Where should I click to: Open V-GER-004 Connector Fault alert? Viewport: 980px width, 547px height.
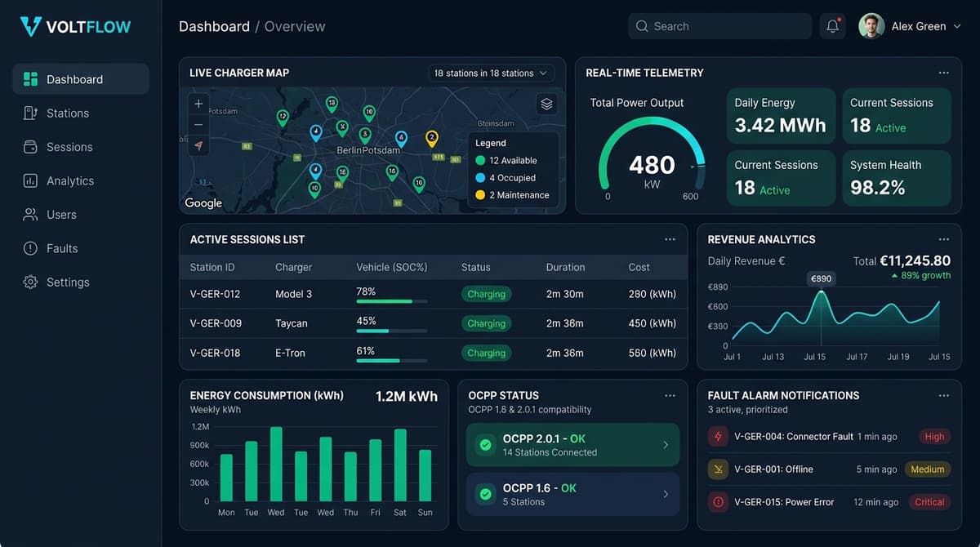click(x=829, y=436)
